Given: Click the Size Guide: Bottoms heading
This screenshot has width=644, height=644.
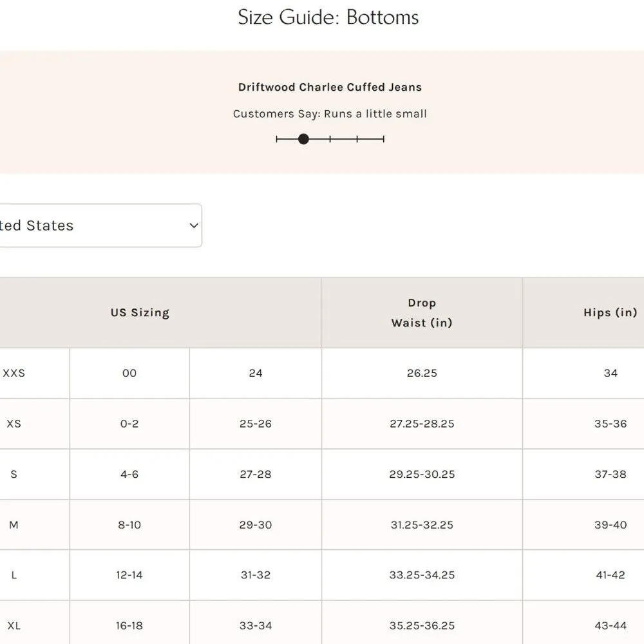Looking at the screenshot, I should coord(328,17).
